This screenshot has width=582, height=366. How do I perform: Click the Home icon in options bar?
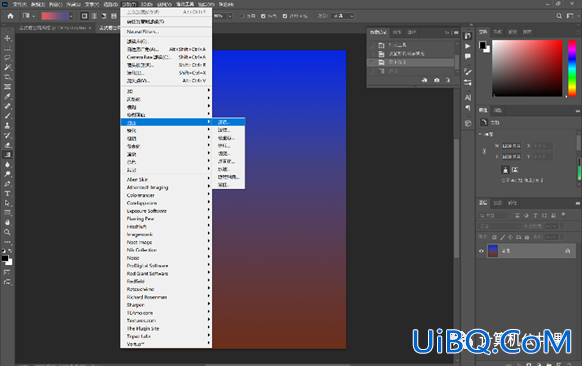click(10, 16)
